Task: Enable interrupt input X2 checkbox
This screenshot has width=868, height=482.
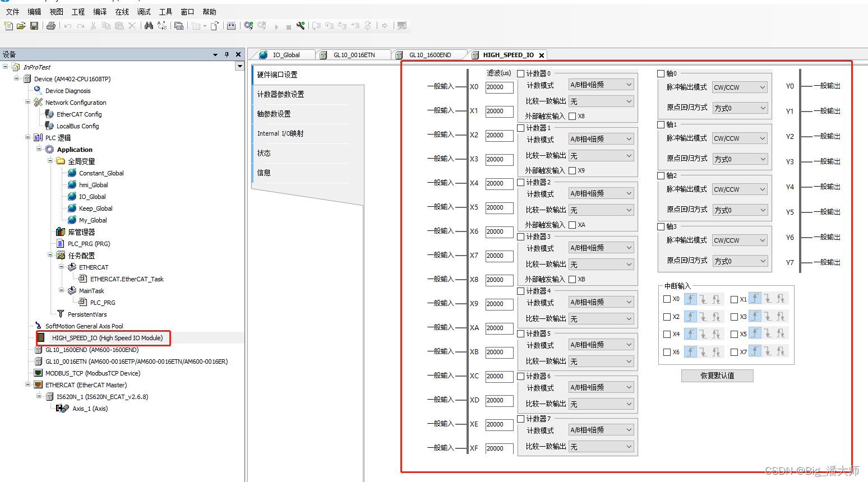Action: [x=667, y=317]
